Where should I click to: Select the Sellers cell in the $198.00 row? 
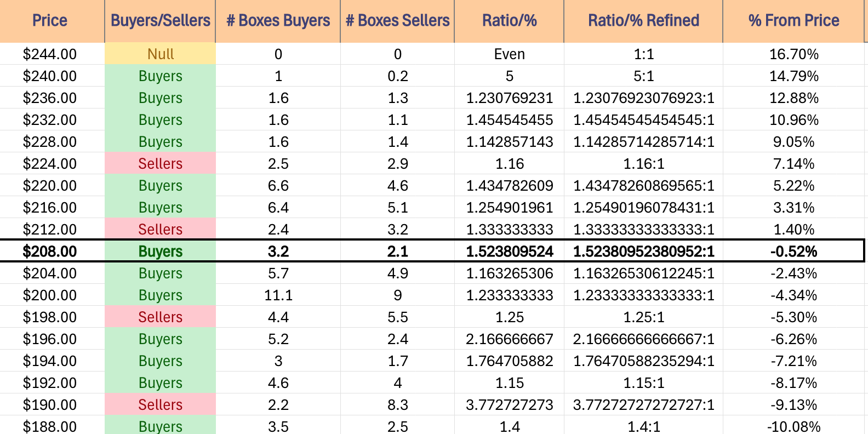click(160, 317)
